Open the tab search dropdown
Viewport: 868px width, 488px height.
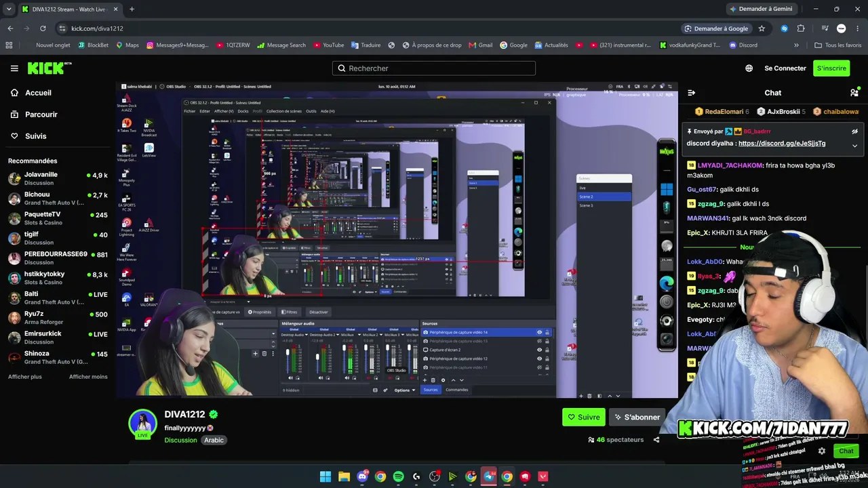[8, 9]
